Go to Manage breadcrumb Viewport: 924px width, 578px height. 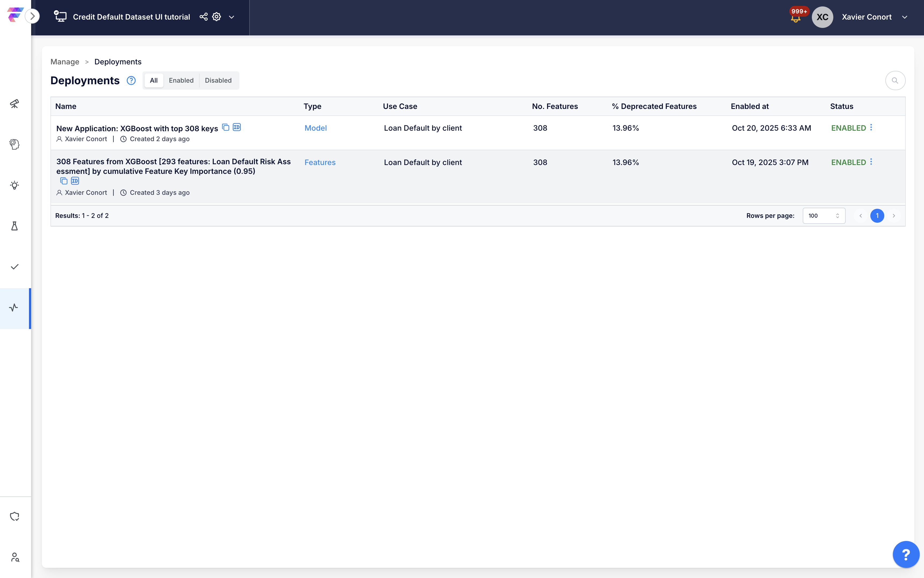click(65, 62)
